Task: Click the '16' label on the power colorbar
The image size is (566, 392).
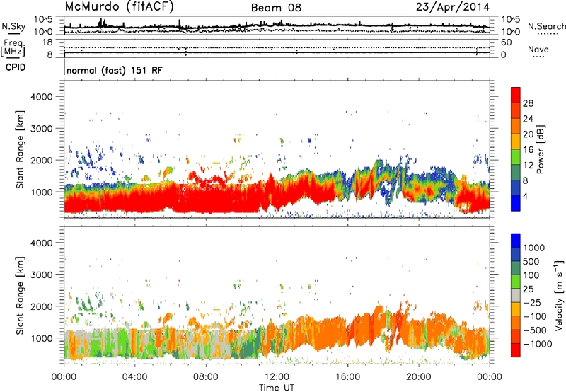Action: pos(528,150)
